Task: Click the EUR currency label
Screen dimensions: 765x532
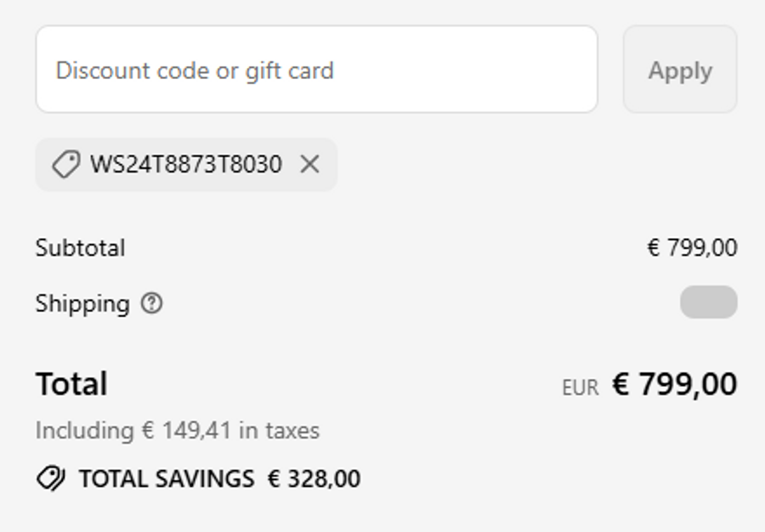Action: (580, 388)
